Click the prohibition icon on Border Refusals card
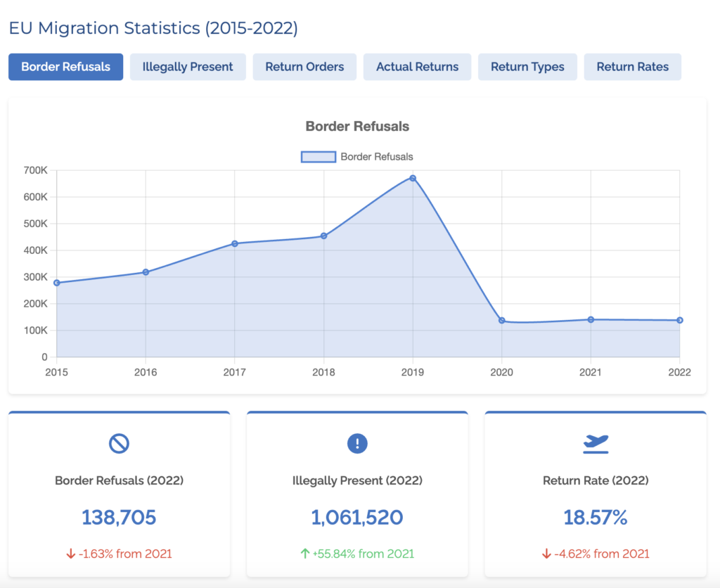 click(119, 443)
